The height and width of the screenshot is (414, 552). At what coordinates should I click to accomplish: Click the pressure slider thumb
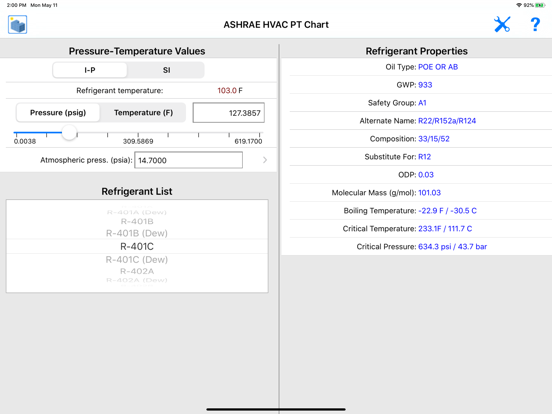(x=69, y=133)
